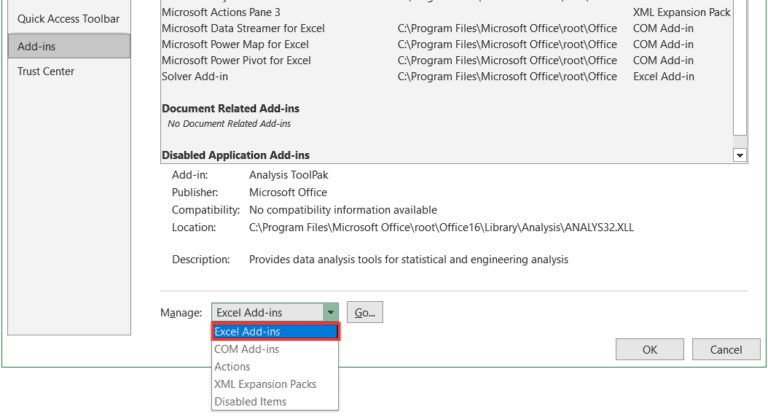Click the Go... button
Screen dimensions: 768x420
click(365, 312)
